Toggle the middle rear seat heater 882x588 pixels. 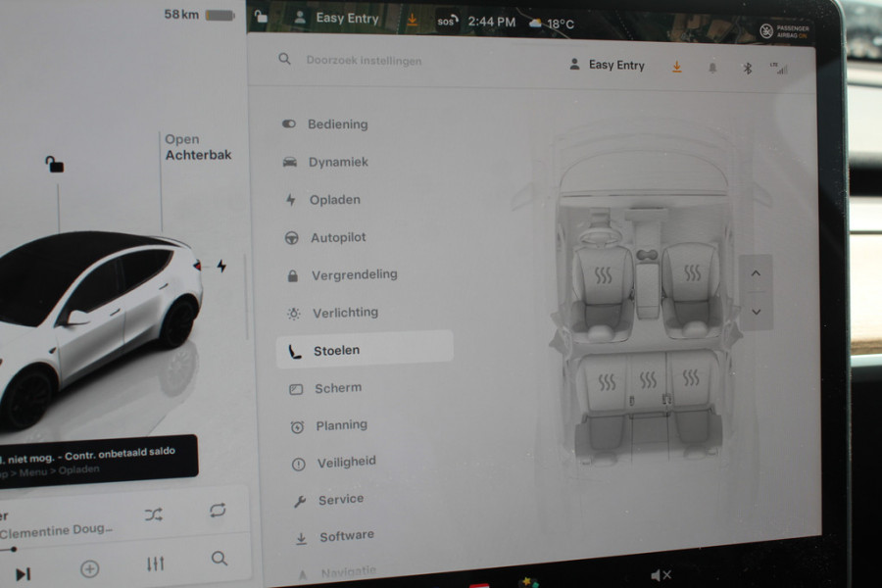[648, 377]
